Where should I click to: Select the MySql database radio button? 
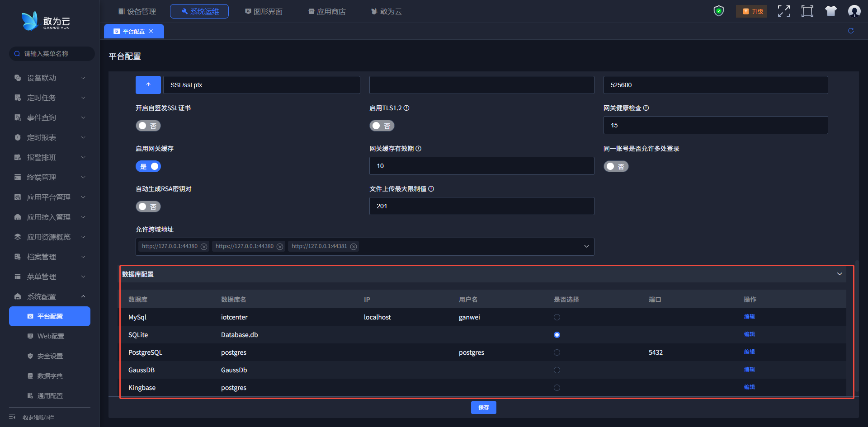tap(557, 317)
